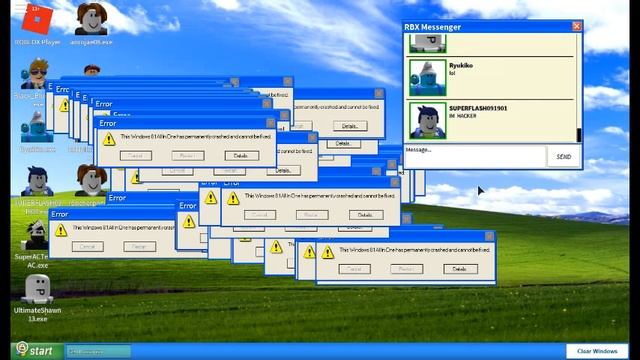Open the Roblox hamburger menu in the corner
The height and width of the screenshot is (360, 640).
[19, 8]
